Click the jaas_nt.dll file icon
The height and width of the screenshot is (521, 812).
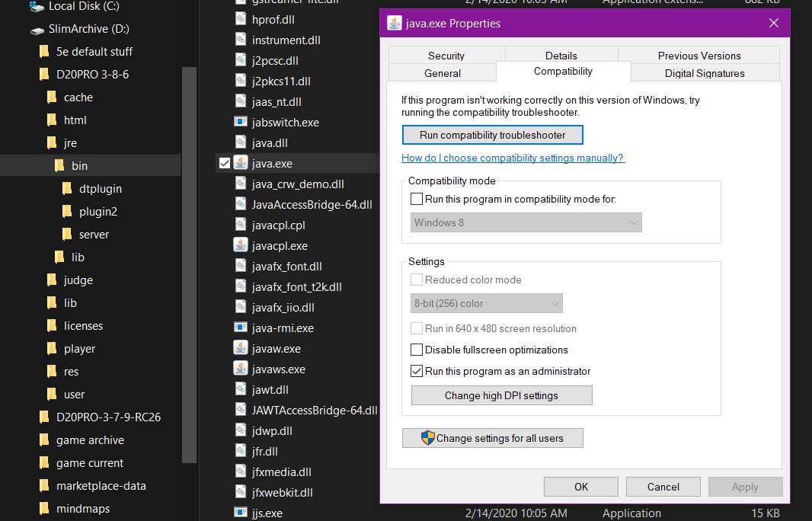(x=241, y=101)
